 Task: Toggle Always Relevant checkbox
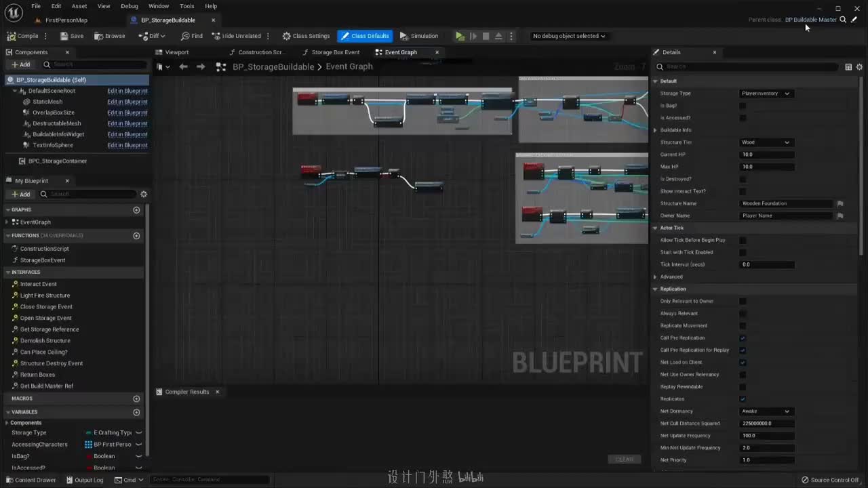click(743, 313)
